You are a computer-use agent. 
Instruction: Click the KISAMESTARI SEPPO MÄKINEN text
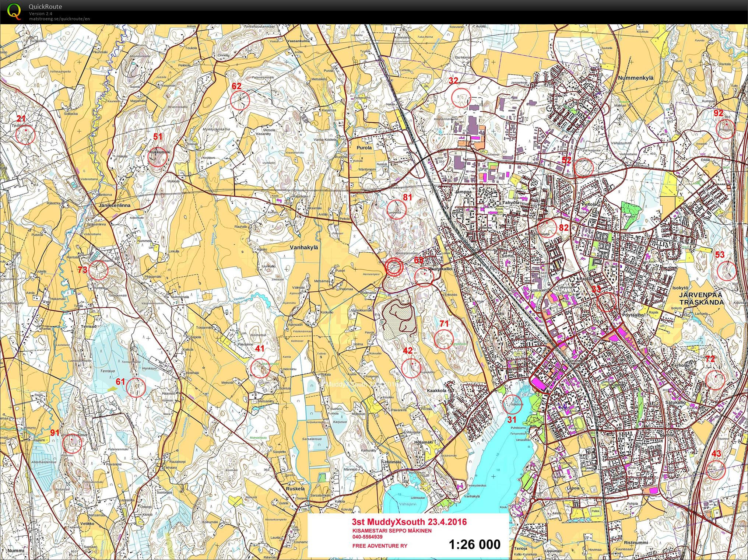[392, 531]
